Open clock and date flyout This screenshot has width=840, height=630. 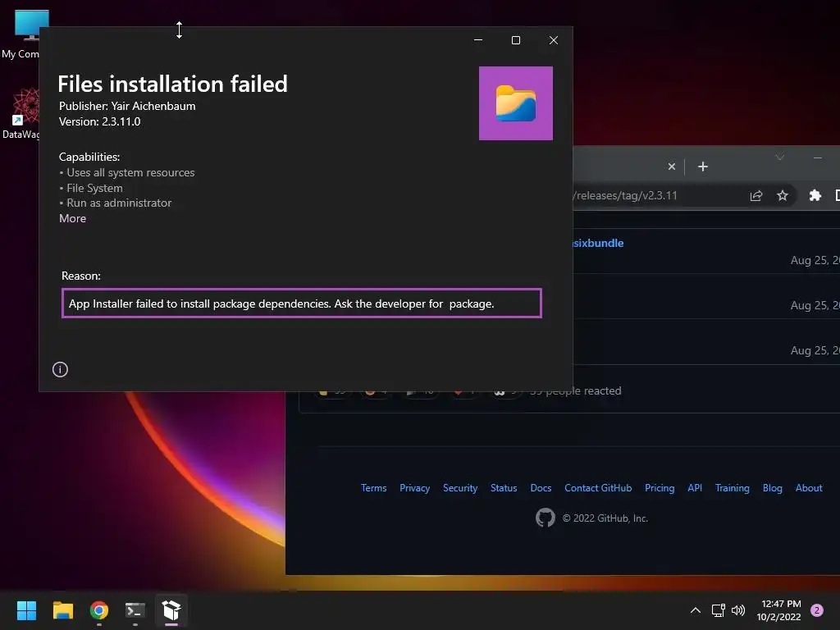[x=779, y=610]
